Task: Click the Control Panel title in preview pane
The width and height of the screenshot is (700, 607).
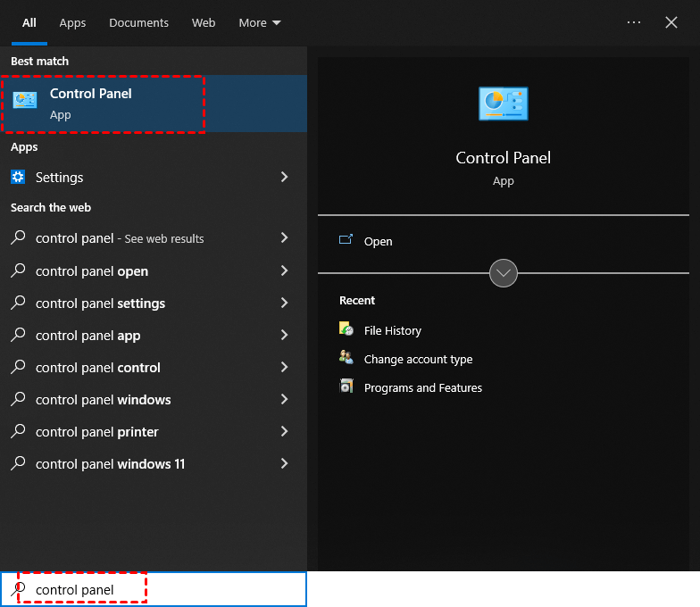Action: click(x=504, y=158)
